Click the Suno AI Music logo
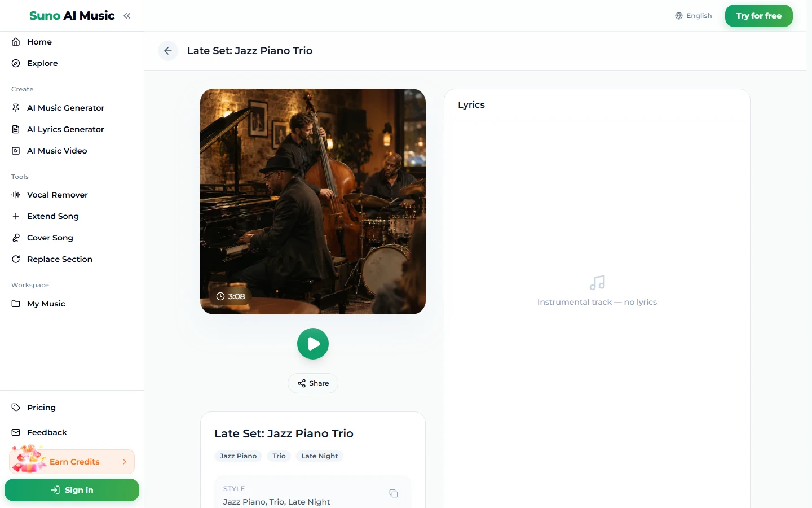Screen dimensions: 812x508 (x=72, y=16)
